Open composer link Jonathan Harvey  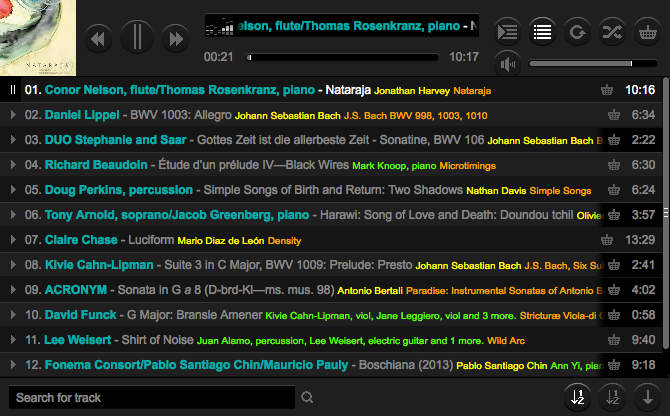click(x=412, y=91)
